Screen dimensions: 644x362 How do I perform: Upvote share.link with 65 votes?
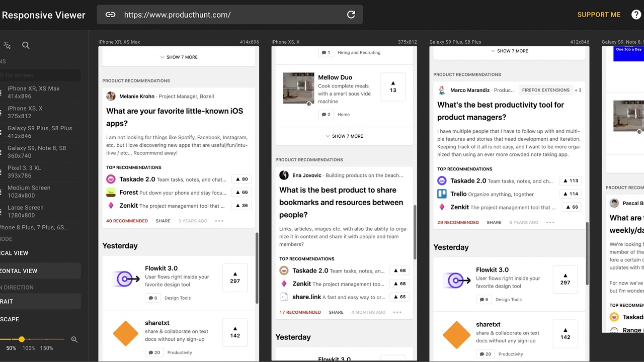(x=399, y=297)
